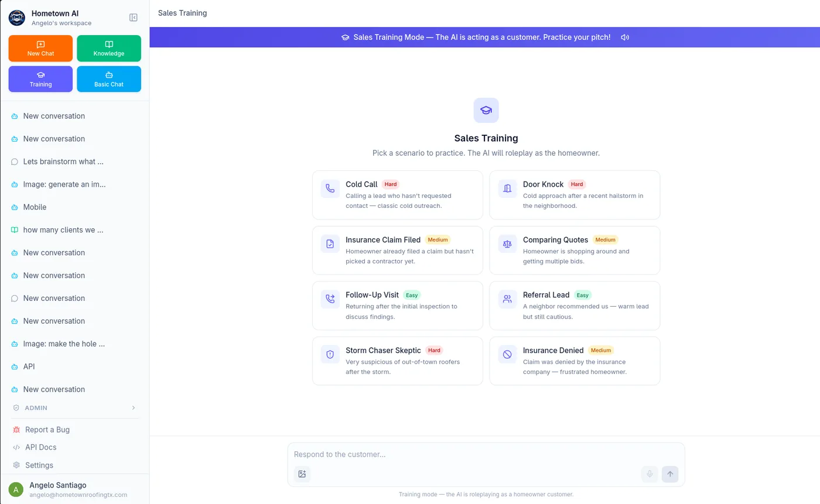This screenshot has width=820, height=504.
Task: Click the shield icon on Storm Chaser Skeptic
Action: (x=330, y=354)
